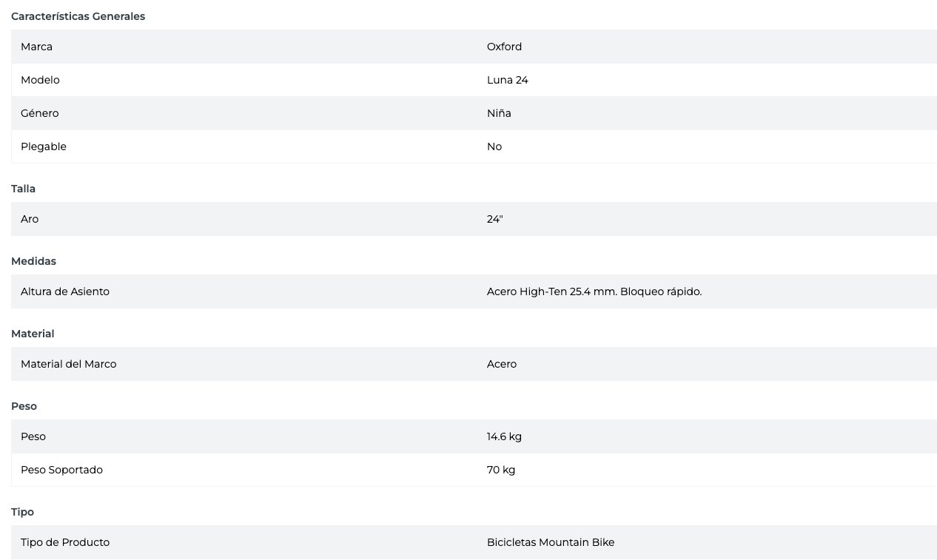
Task: Click the Oxford brand value
Action: (x=504, y=47)
